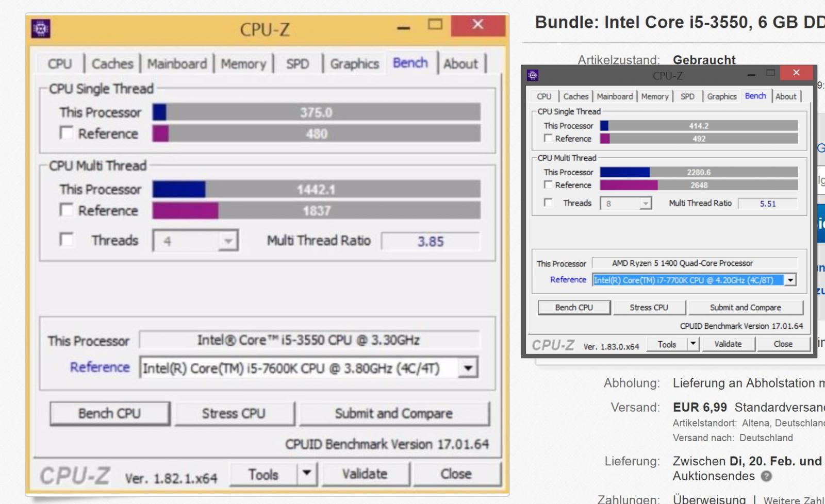Click the reference 492 single thread bar
The width and height of the screenshot is (825, 504).
(x=699, y=139)
